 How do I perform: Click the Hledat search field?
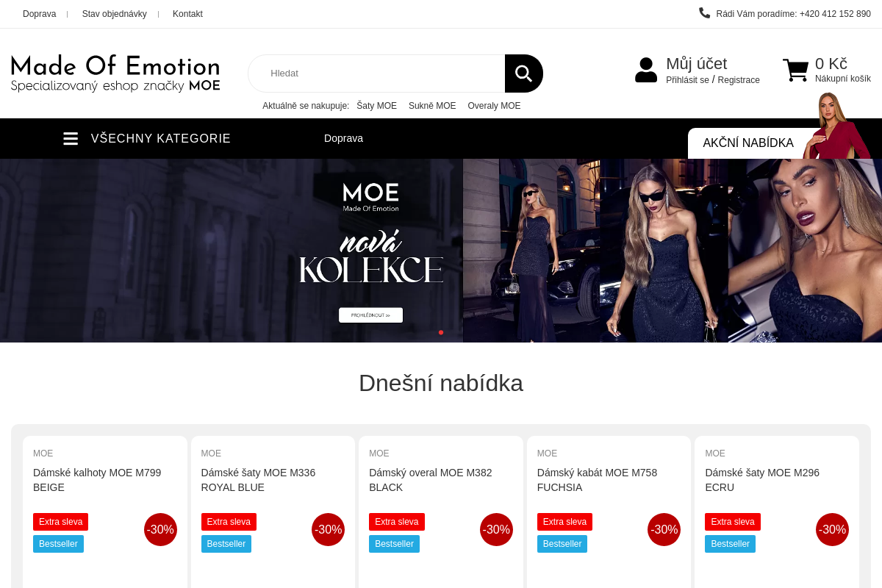[376, 73]
